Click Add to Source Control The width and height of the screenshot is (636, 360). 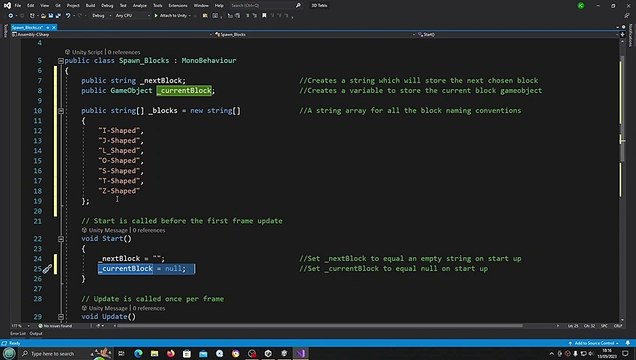tap(594, 343)
